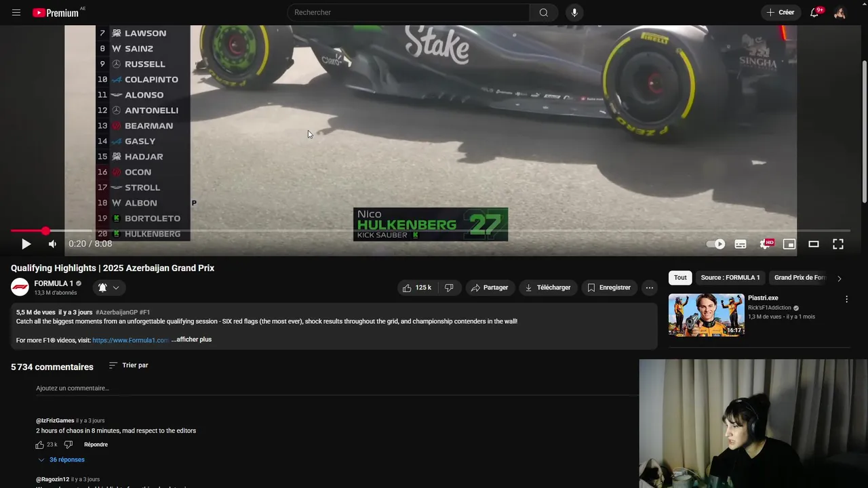Select the Grand Prix de Formule chip

coord(800,277)
